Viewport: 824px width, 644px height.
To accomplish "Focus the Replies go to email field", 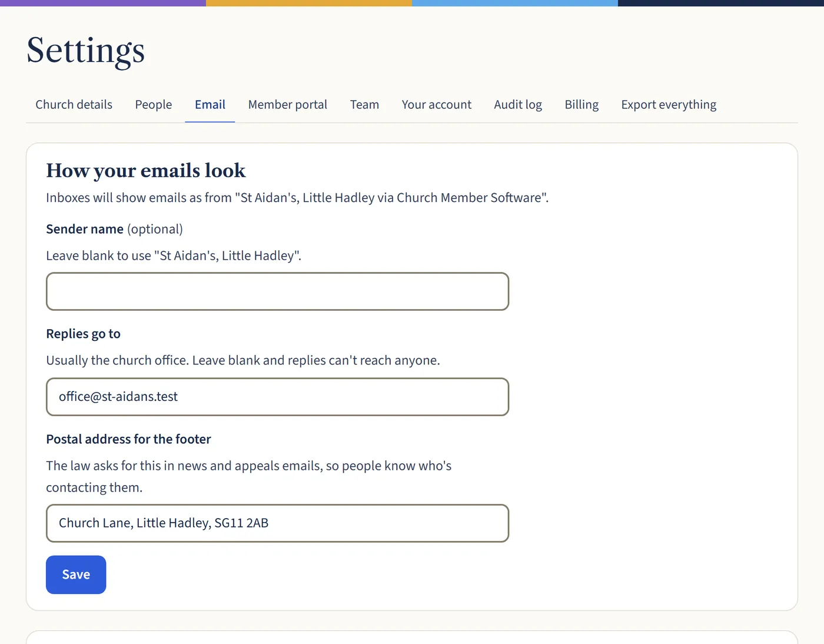I will point(277,397).
